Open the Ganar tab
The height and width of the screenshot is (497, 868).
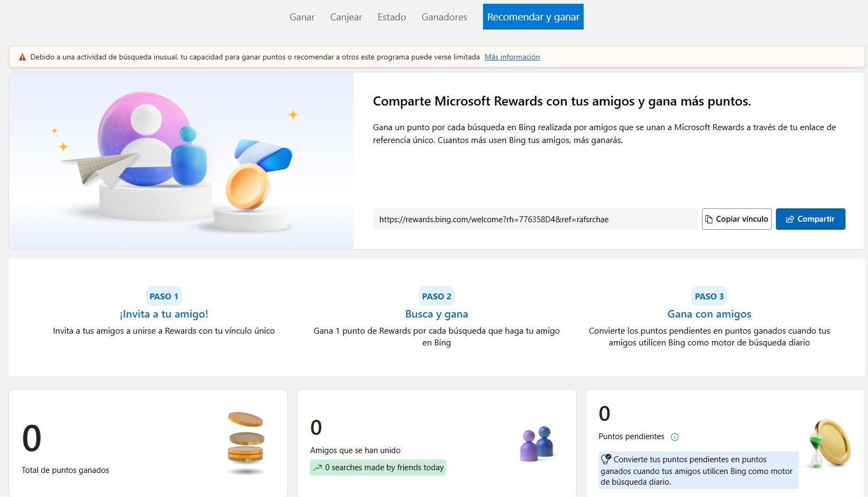(x=302, y=17)
